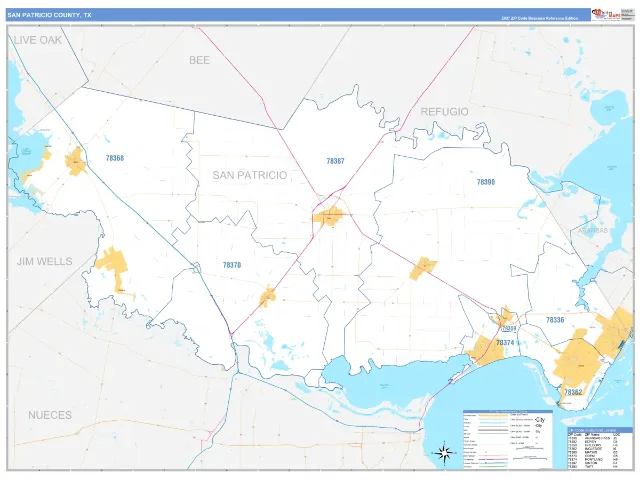Click the large SAN PATRICIO county label on the map
This screenshot has width=640, height=480.
tap(250, 175)
